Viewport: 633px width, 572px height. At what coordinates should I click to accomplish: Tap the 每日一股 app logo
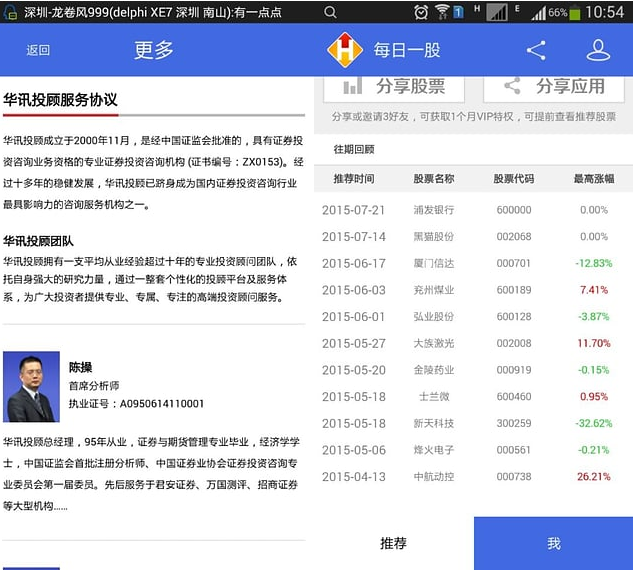pyautogui.click(x=345, y=50)
